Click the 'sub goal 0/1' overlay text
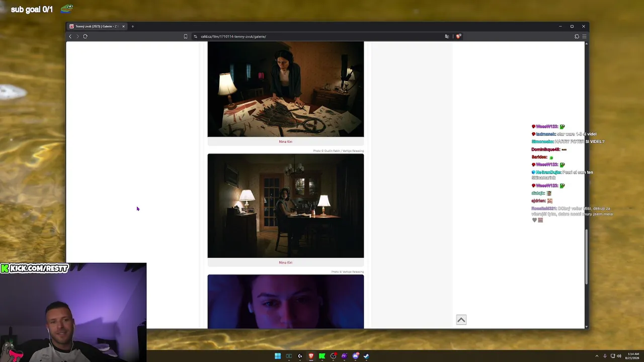 click(32, 10)
